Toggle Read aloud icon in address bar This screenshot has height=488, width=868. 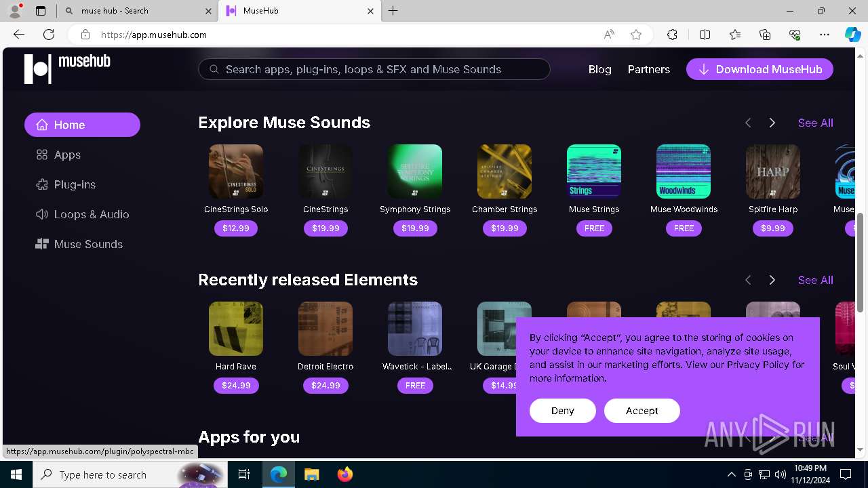coord(609,35)
